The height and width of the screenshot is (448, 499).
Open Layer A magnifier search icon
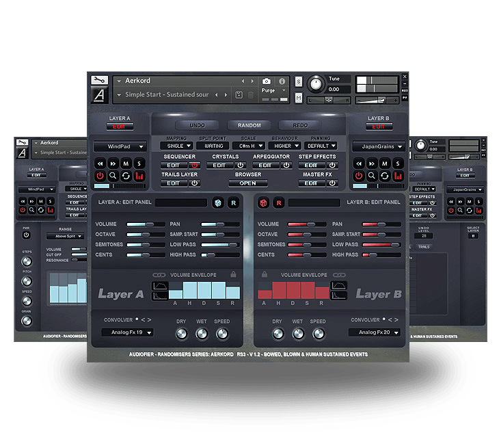(113, 176)
